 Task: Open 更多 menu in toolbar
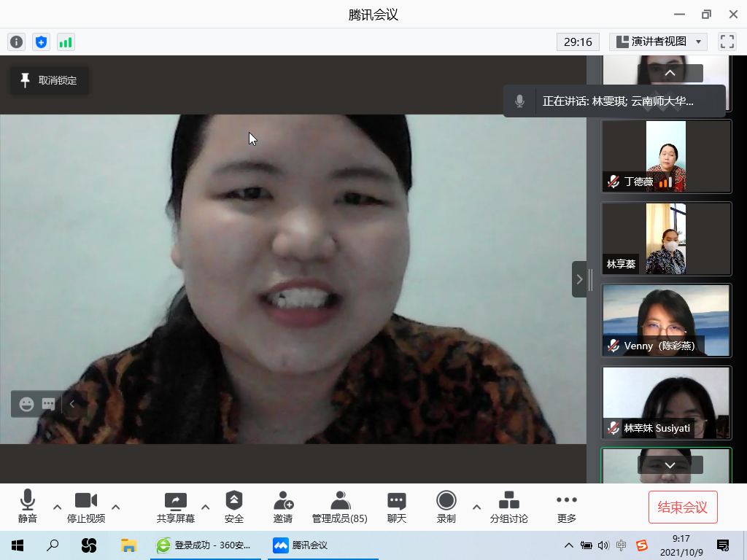point(566,507)
